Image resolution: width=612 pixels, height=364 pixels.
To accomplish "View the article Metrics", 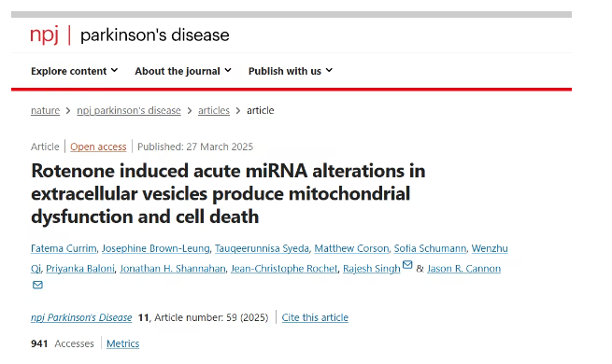I will (x=123, y=343).
